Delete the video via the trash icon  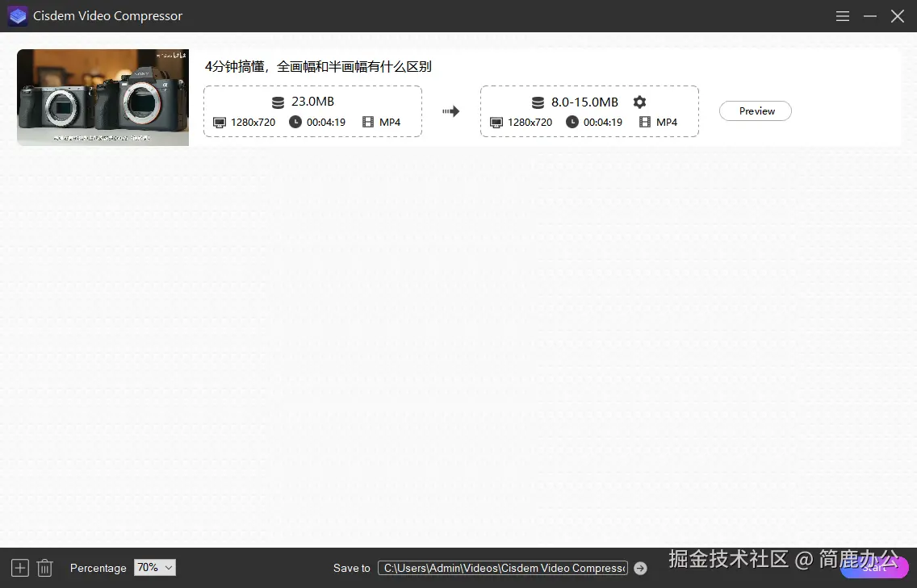[x=44, y=568]
